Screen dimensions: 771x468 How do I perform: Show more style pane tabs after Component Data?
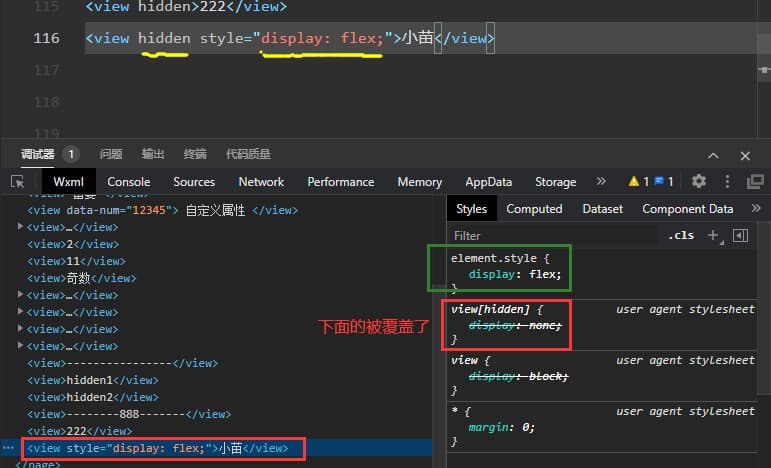coord(754,209)
